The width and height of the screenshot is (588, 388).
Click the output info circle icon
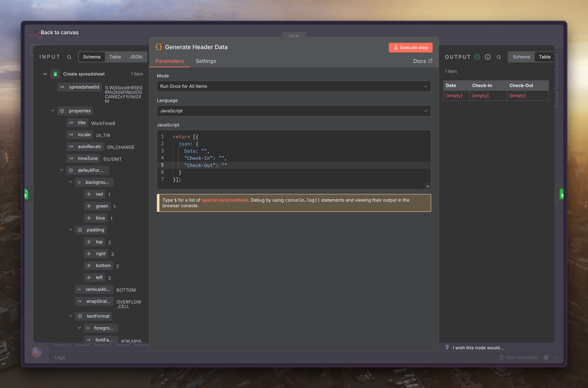coord(487,57)
